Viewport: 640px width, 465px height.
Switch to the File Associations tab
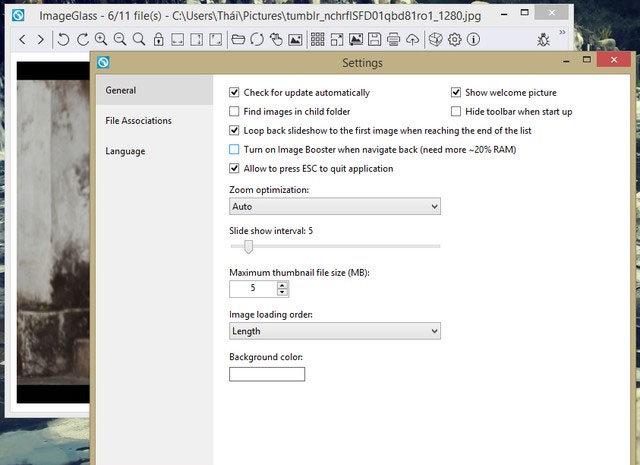(138, 121)
